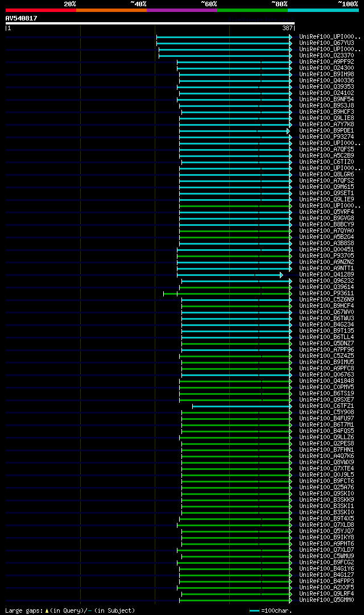Select the UniRef100_A7QYA0 label
The image size is (364, 615).
coord(326,231)
